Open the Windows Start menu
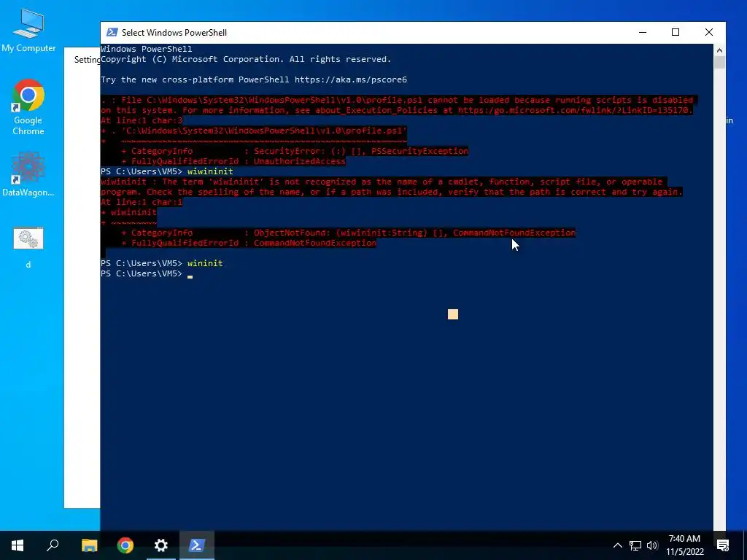This screenshot has height=560, width=747. click(18, 545)
